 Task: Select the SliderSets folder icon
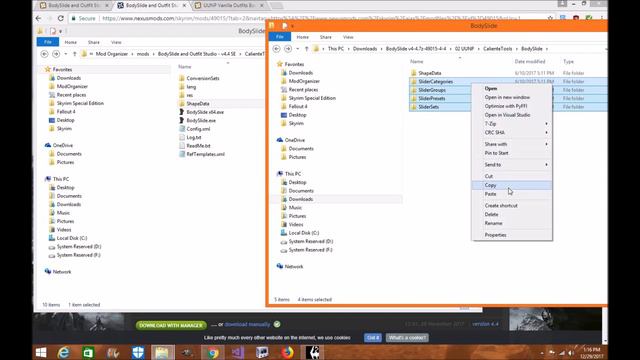click(414, 107)
